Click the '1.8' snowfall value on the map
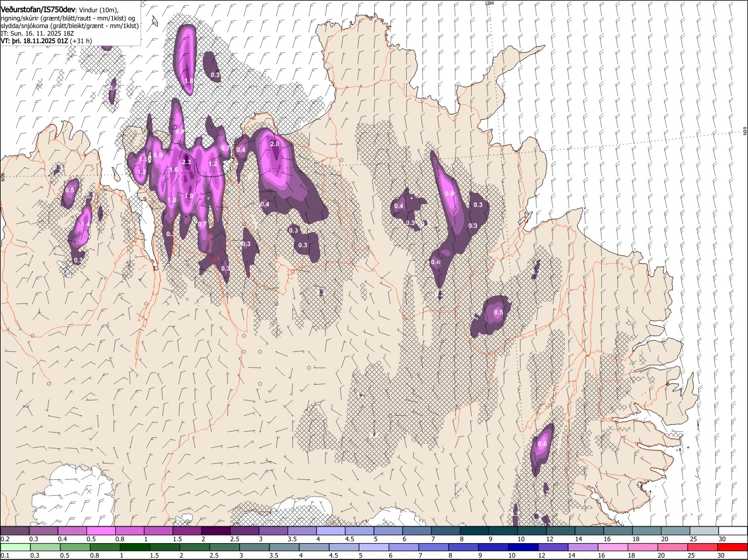Viewport: 748px width, 560px height. (x=189, y=81)
